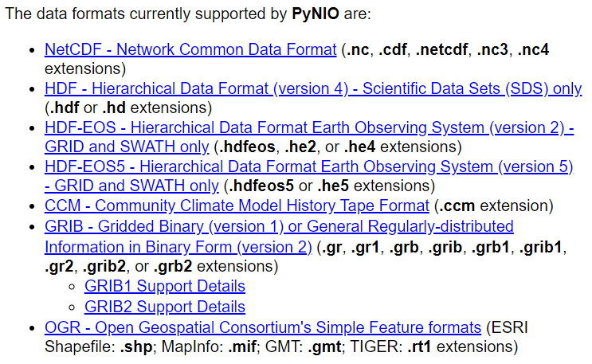Image resolution: width=592 pixels, height=364 pixels.
Task: Click the bold .gmt extension text
Action: tap(324, 347)
